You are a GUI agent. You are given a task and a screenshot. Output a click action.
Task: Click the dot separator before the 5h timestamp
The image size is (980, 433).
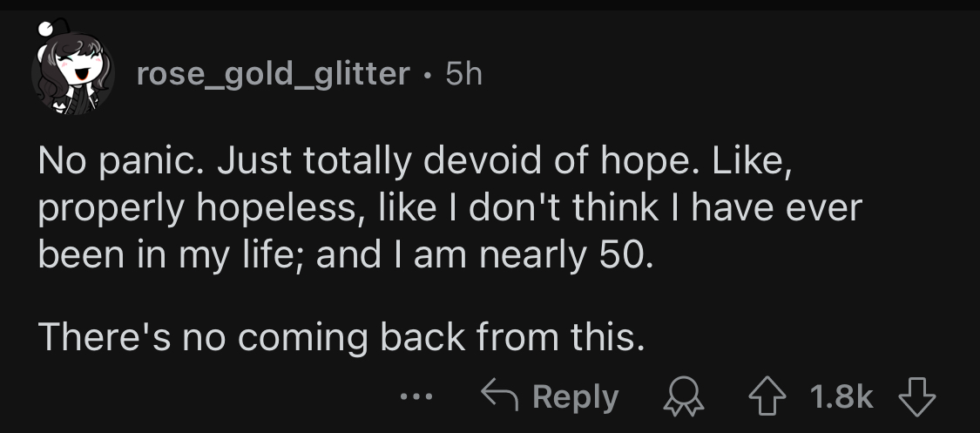pos(427,76)
